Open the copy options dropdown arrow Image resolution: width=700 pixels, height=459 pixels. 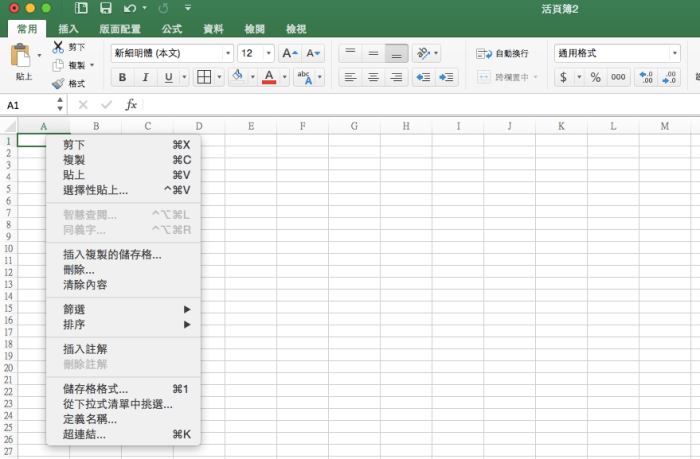click(x=92, y=65)
